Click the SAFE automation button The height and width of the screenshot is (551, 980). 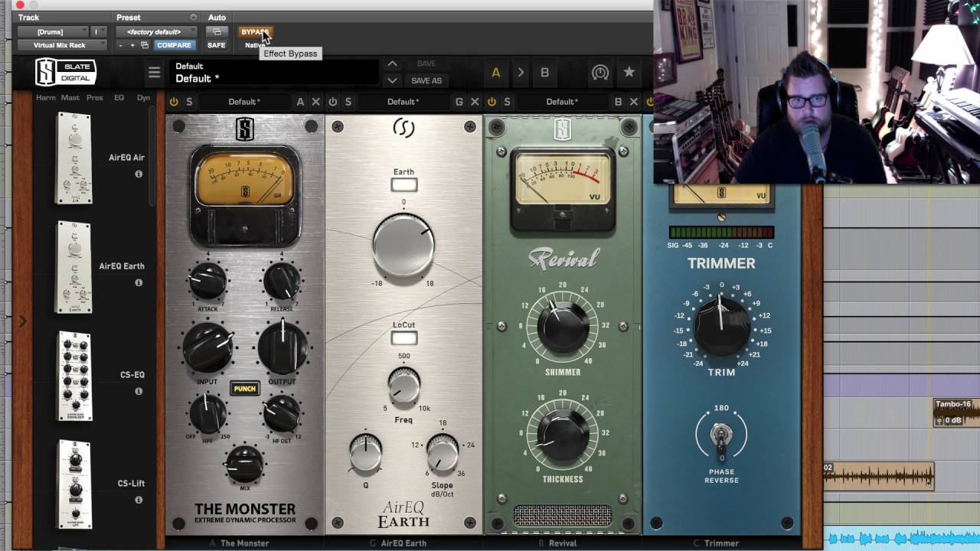point(217,45)
